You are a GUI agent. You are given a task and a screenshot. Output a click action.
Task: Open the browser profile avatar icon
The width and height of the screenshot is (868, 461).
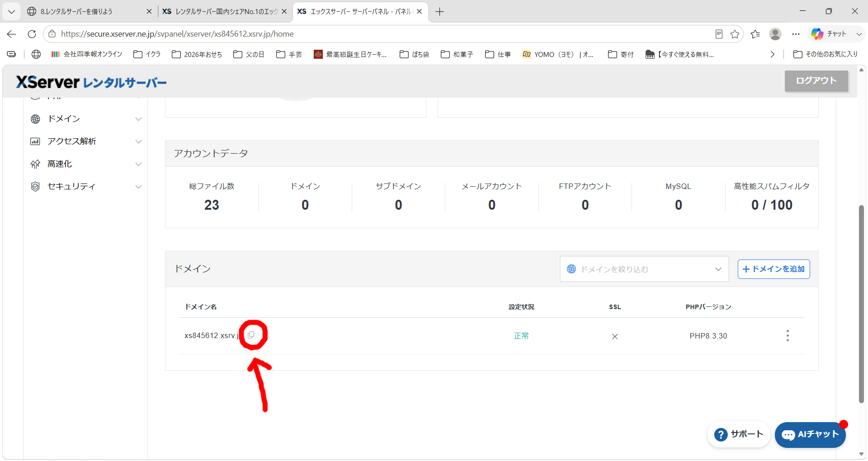click(x=775, y=34)
